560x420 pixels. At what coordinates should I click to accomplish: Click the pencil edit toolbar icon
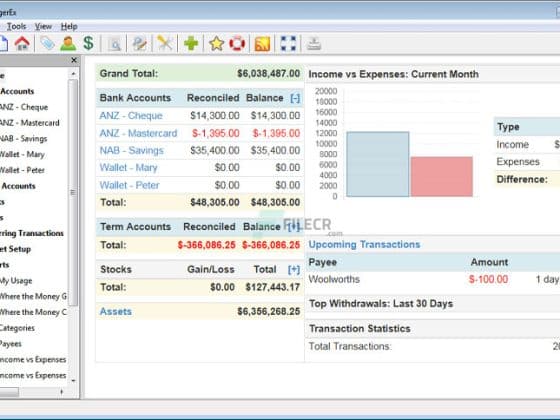click(x=140, y=44)
